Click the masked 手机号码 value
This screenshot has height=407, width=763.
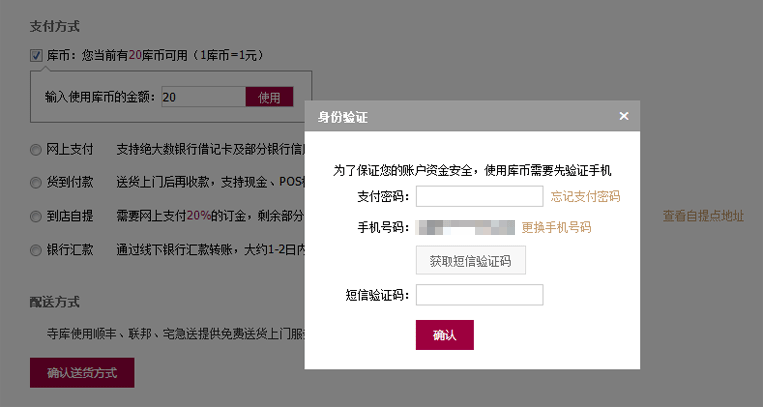[465, 227]
